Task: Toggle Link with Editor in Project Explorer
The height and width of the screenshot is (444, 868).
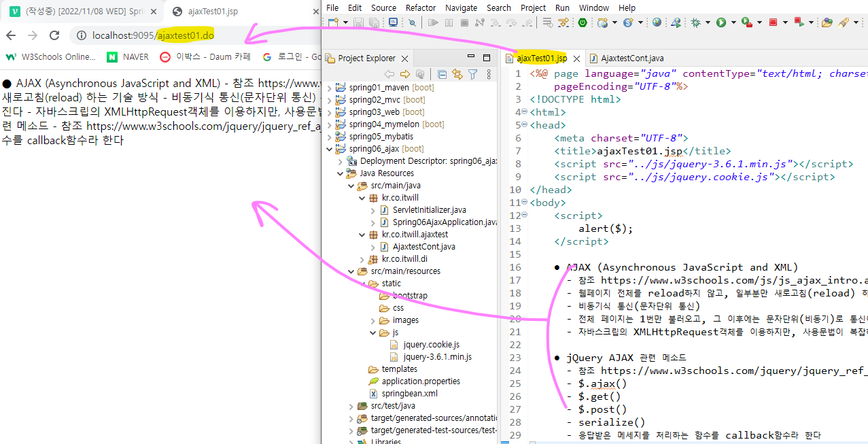Action: pyautogui.click(x=457, y=74)
